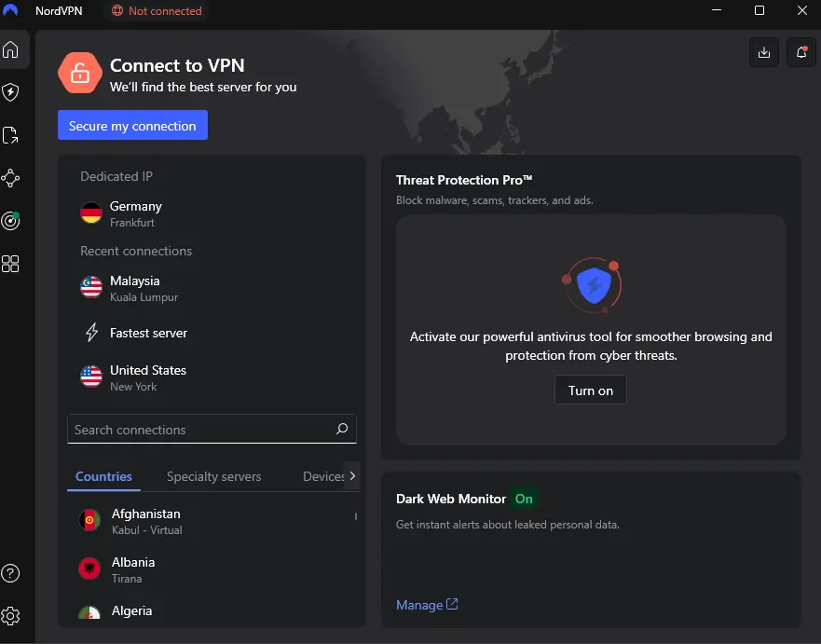Click the Fastest server lightning icon

tap(91, 333)
